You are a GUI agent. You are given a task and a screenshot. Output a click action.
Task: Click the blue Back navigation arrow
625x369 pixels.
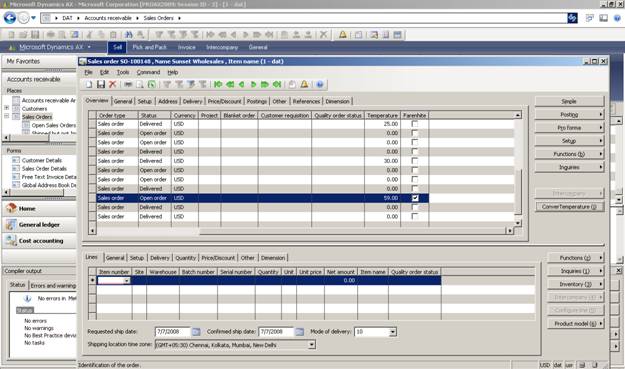(10, 18)
